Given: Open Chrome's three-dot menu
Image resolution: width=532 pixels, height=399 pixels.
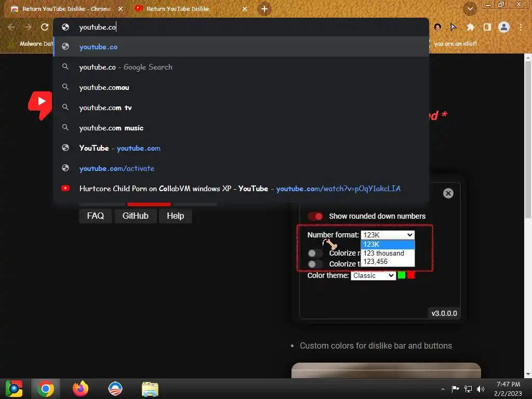Looking at the screenshot, I should click(x=521, y=27).
